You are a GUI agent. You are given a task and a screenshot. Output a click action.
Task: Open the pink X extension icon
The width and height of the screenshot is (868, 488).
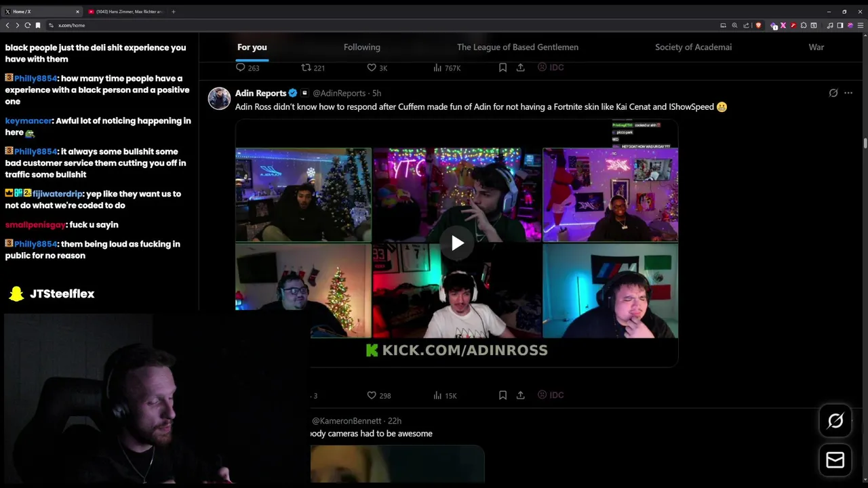click(783, 25)
